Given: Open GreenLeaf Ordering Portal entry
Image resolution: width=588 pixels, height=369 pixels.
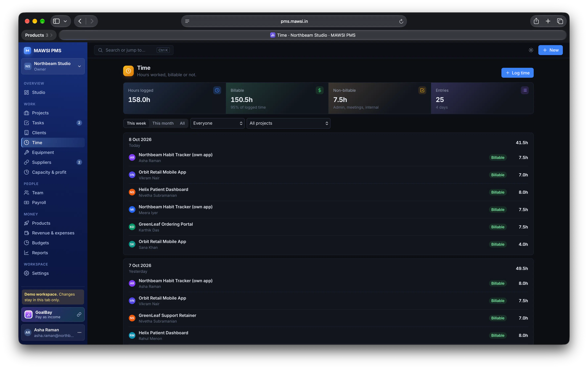Looking at the screenshot, I should coord(328,227).
